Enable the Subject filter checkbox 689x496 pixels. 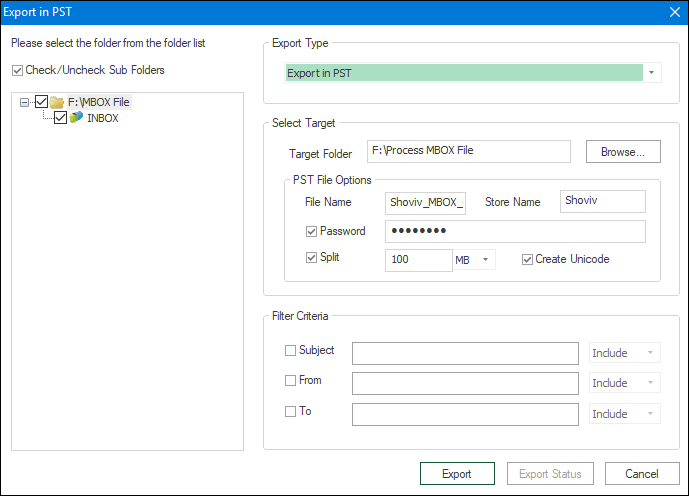pos(290,351)
